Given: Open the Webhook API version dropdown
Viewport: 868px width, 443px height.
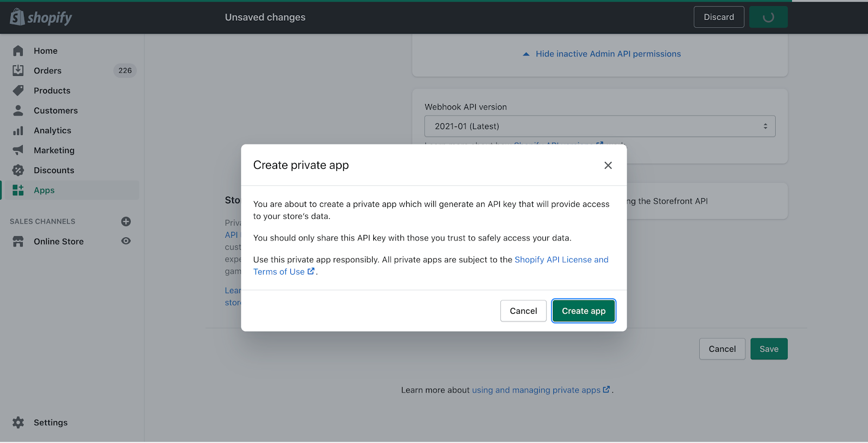Looking at the screenshot, I should click(599, 126).
